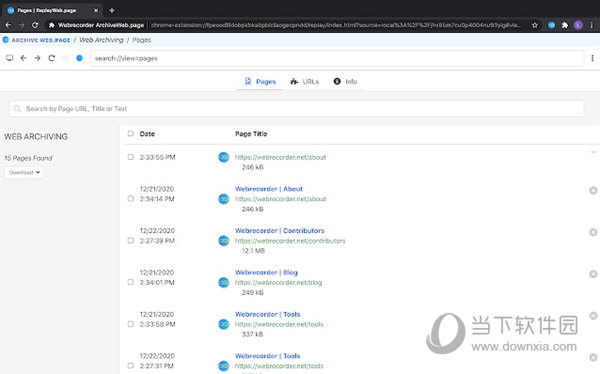Click Chrome address bar URL
Image resolution: width=600 pixels, height=374 pixels.
click(x=336, y=25)
